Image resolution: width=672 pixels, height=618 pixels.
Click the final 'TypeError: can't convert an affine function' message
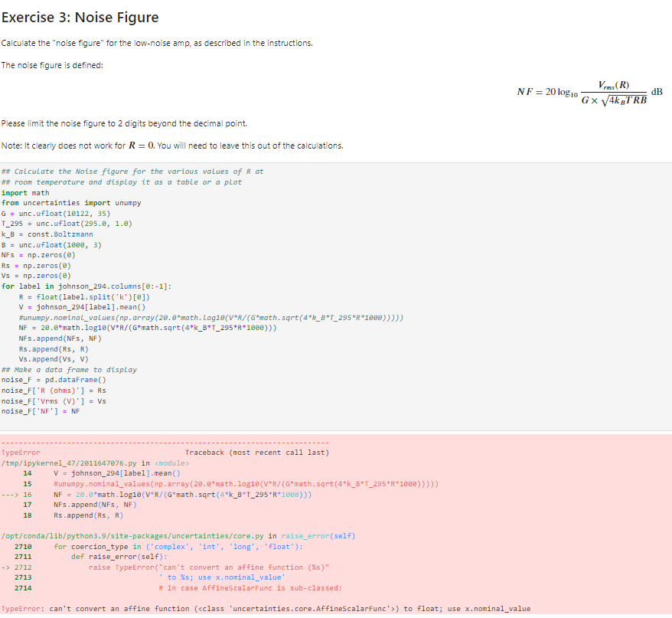point(266,609)
